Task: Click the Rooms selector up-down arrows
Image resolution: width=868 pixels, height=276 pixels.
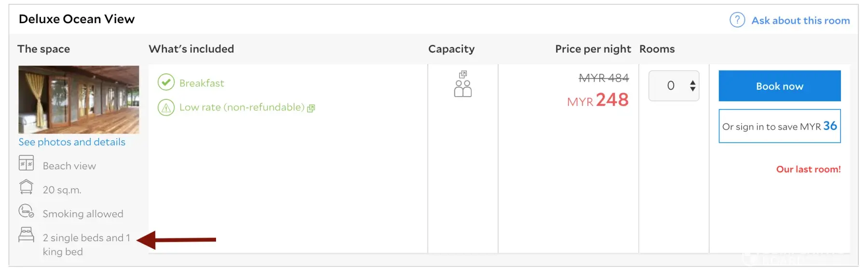Action: pos(692,86)
